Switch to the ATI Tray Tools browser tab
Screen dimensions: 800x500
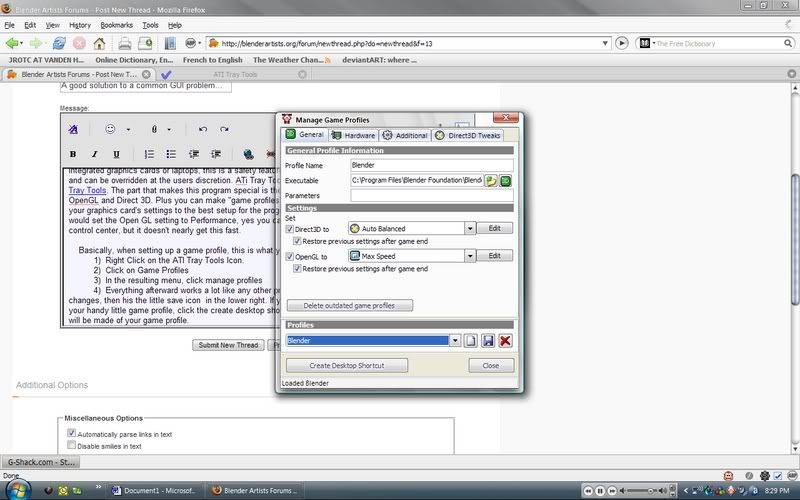235,74
